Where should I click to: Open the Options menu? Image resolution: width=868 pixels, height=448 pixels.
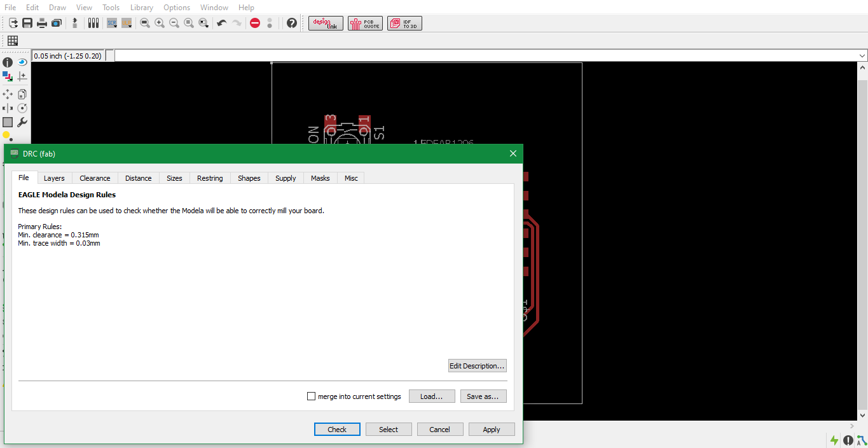pos(177,8)
